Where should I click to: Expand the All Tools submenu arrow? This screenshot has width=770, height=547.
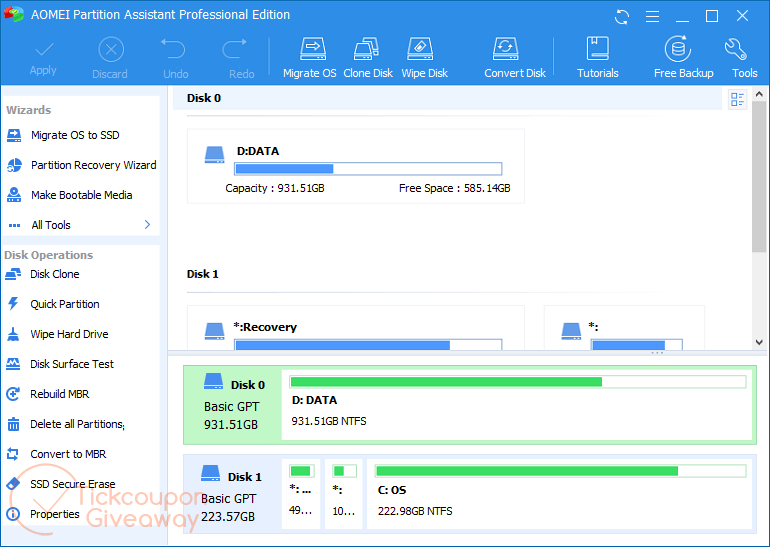coord(147,225)
